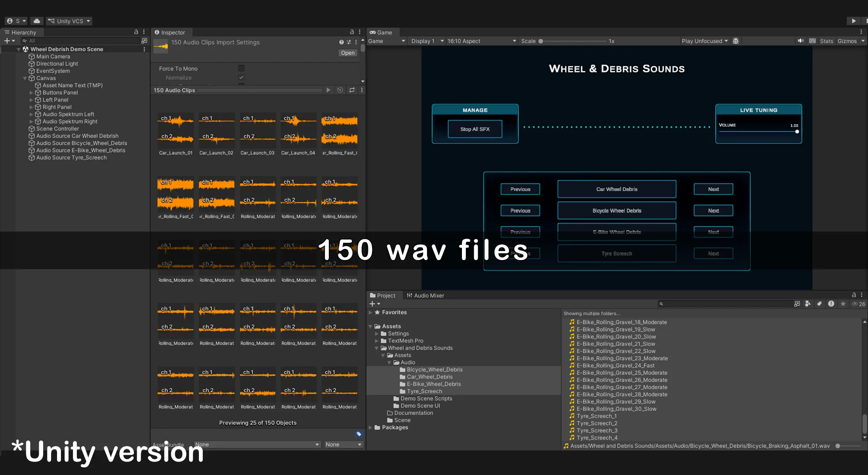868x475 pixels.
Task: Click the Project panel search field
Action: point(725,304)
